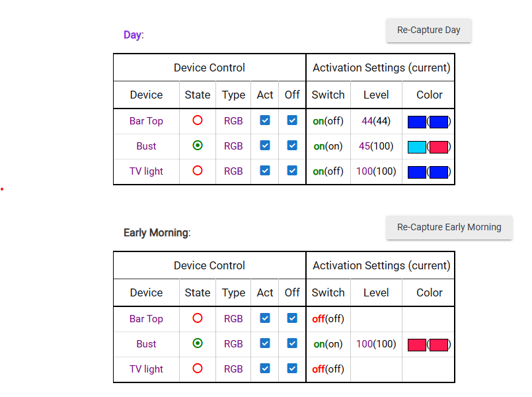Toggle TV light state icon in Day table
This screenshot has width=532, height=397.
pyautogui.click(x=197, y=171)
